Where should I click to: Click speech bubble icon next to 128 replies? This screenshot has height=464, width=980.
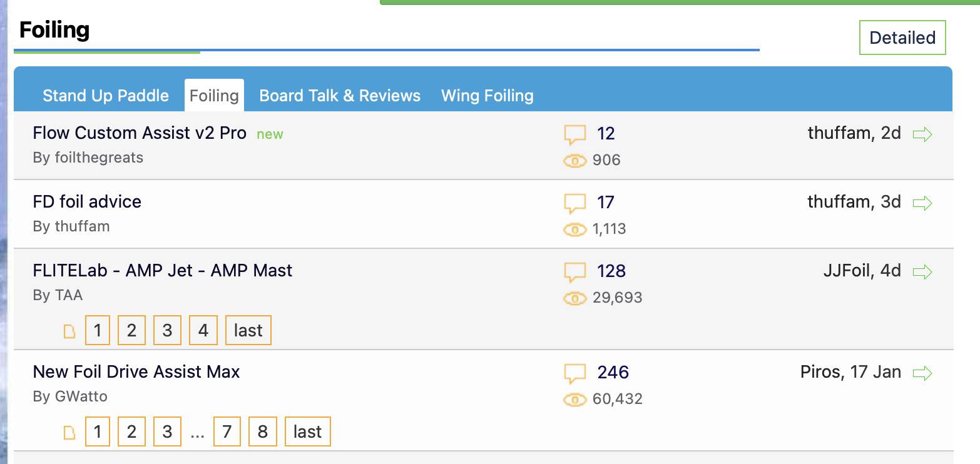pos(574,271)
